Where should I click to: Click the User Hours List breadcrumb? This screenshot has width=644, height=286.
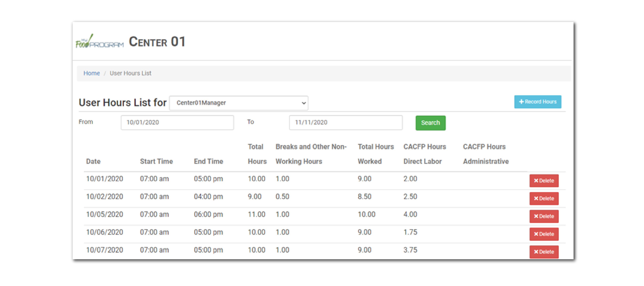pyautogui.click(x=130, y=73)
